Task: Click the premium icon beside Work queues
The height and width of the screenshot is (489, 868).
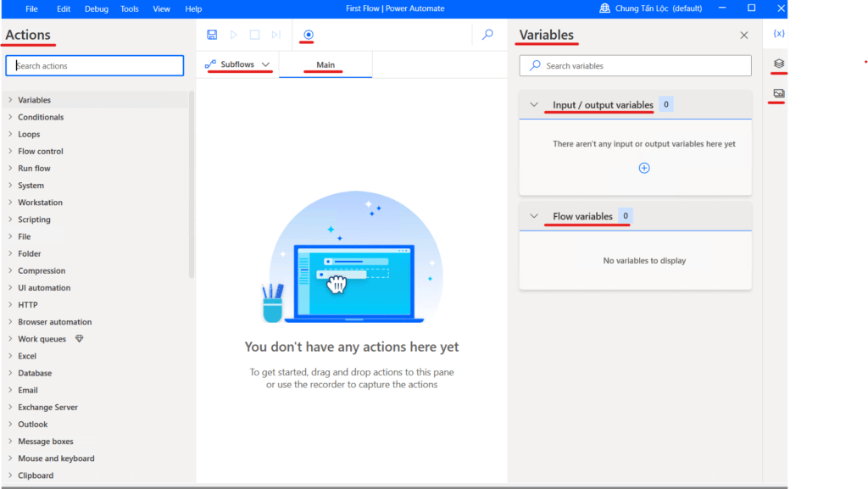Action: (x=79, y=338)
